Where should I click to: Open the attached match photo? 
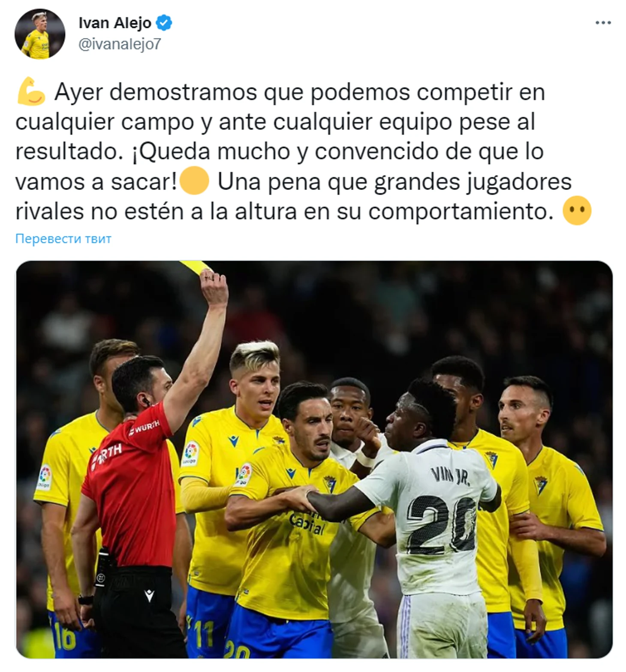pyautogui.click(x=314, y=459)
